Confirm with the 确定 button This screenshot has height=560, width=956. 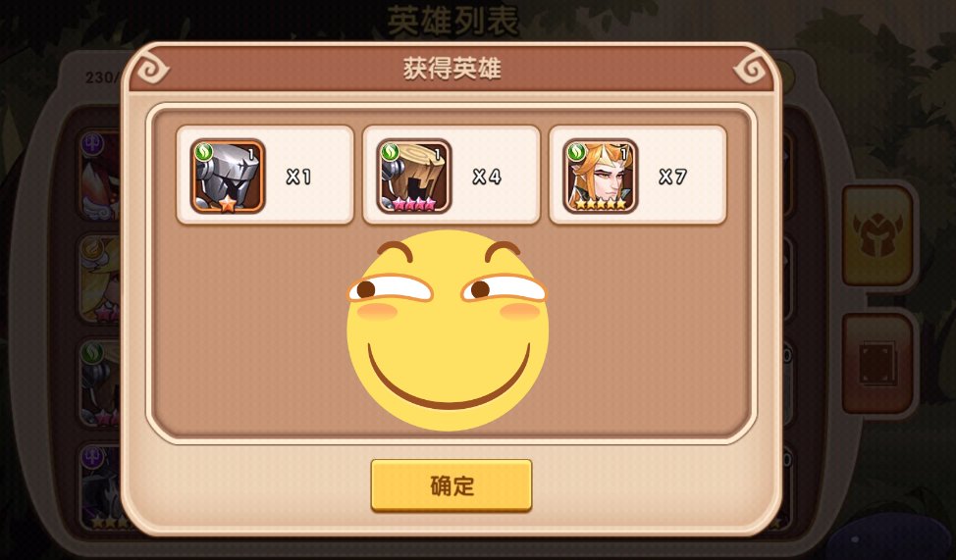pos(451,485)
